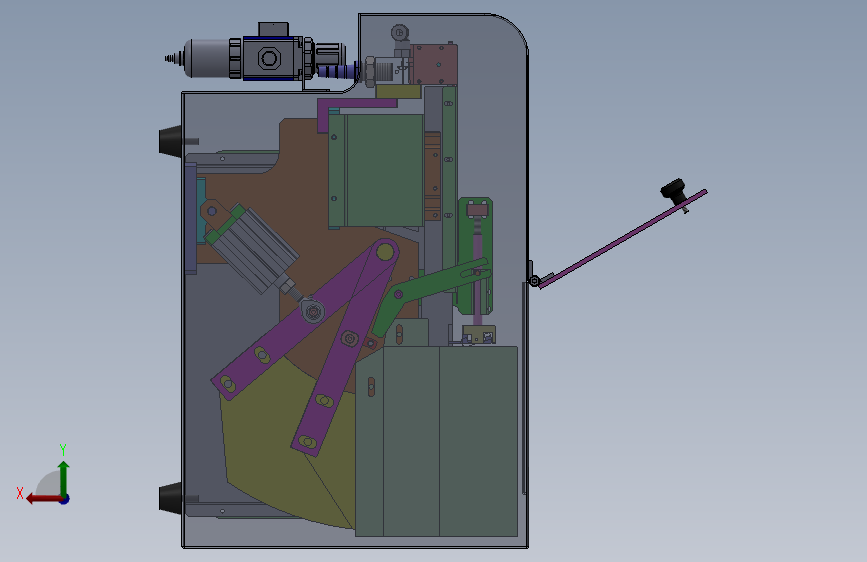Select the hex nut beside coupling

[x=370, y=71]
